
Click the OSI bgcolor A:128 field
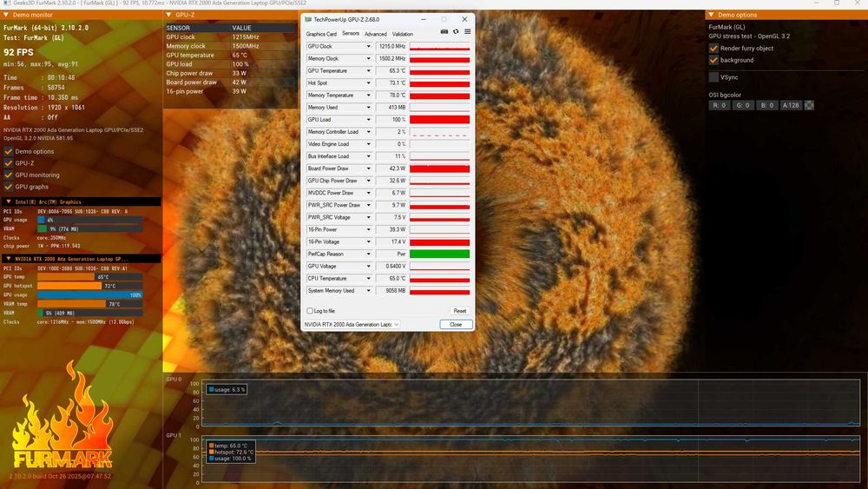pos(791,105)
